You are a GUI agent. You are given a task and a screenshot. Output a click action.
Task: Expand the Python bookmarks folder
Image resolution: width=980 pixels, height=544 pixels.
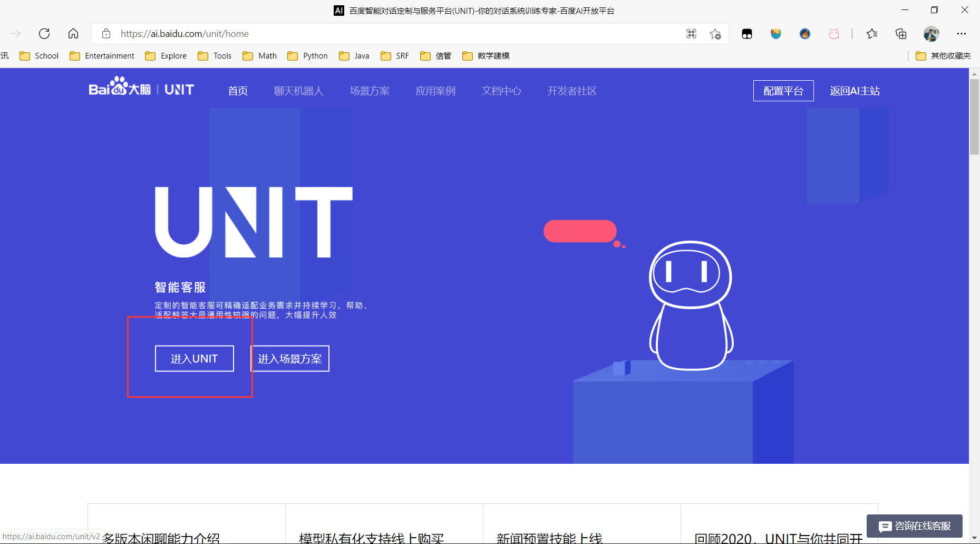pyautogui.click(x=307, y=55)
